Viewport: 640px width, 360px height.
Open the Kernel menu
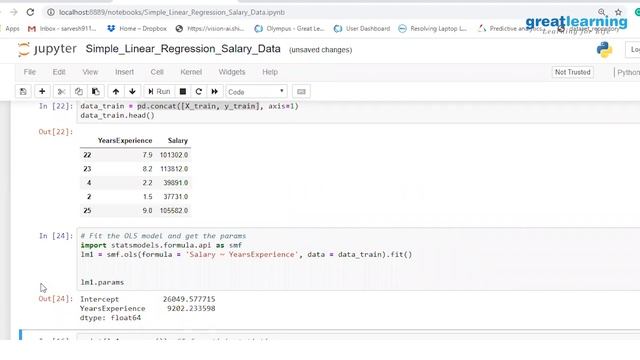tap(191, 72)
